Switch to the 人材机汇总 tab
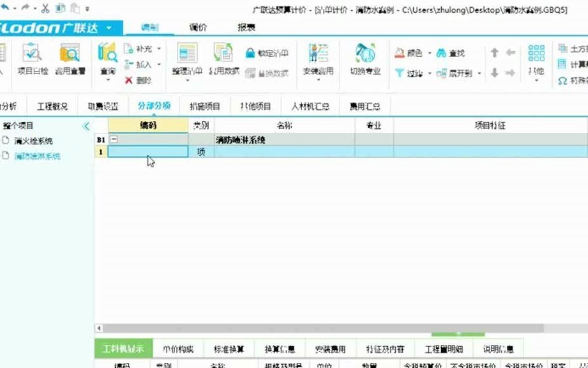The height and width of the screenshot is (368, 588). coord(310,105)
